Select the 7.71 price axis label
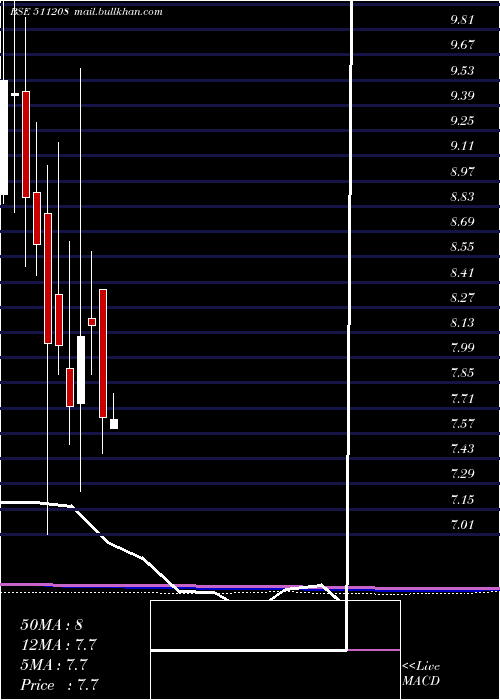 point(462,398)
